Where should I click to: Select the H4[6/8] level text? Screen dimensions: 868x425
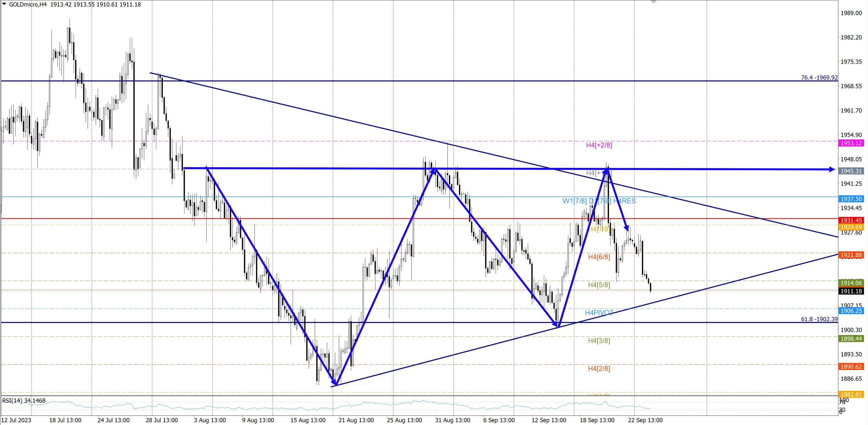tap(599, 257)
